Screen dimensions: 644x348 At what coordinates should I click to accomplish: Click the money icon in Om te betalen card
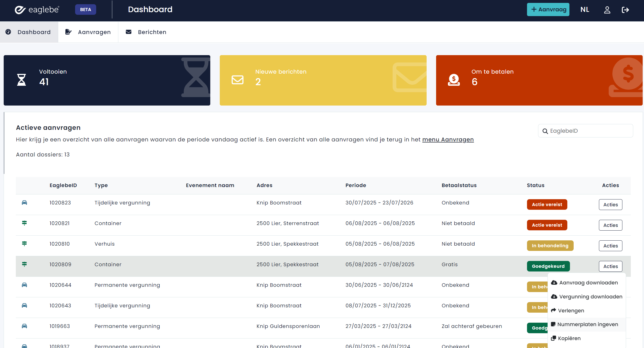pyautogui.click(x=454, y=80)
